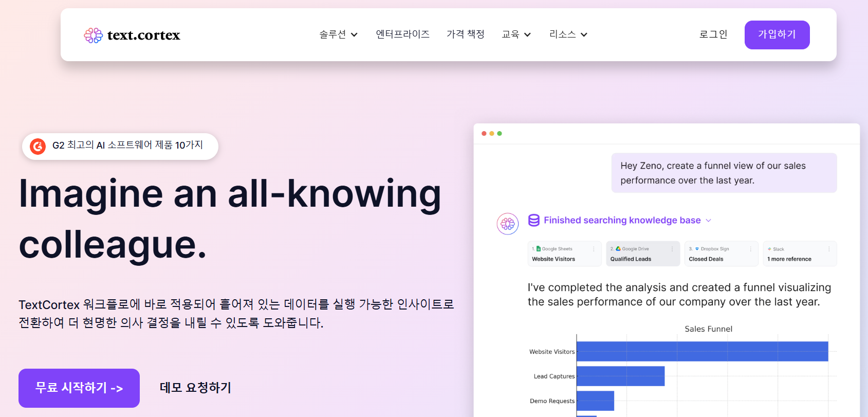Open three-dot menu on Slack reference card
The width and height of the screenshot is (868, 417).
pos(829,249)
